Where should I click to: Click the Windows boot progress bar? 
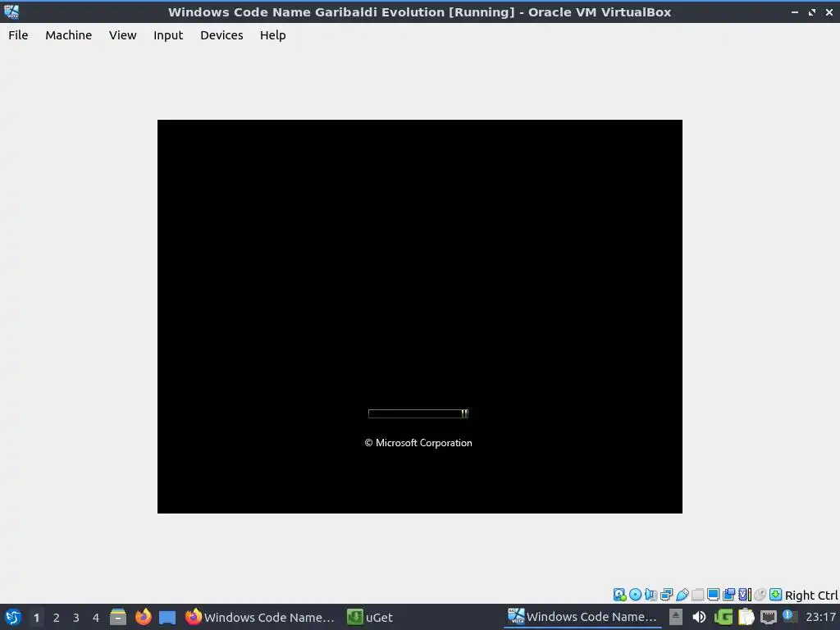pyautogui.click(x=418, y=413)
